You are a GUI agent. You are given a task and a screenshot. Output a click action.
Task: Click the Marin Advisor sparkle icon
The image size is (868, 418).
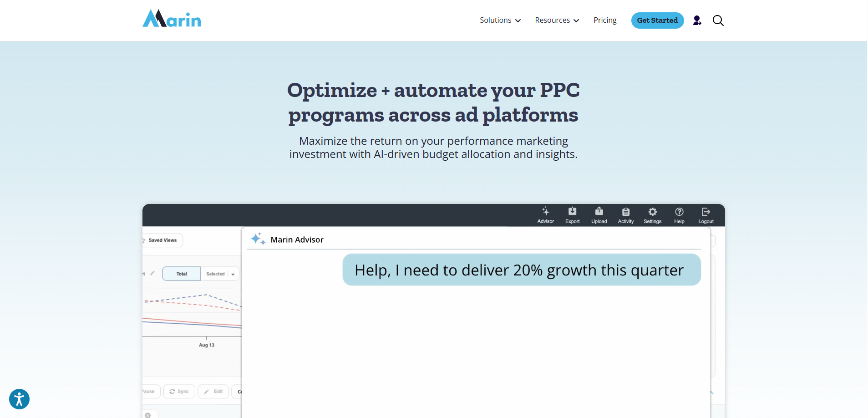click(x=258, y=239)
